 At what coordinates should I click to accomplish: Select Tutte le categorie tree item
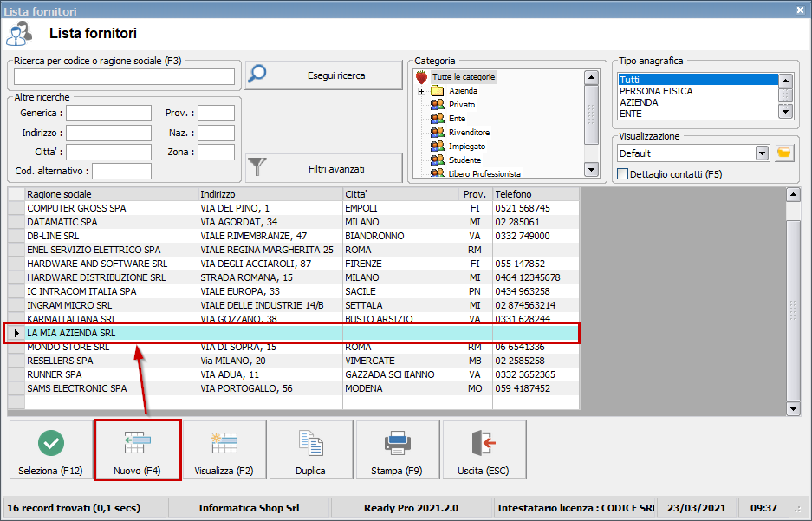(x=464, y=77)
